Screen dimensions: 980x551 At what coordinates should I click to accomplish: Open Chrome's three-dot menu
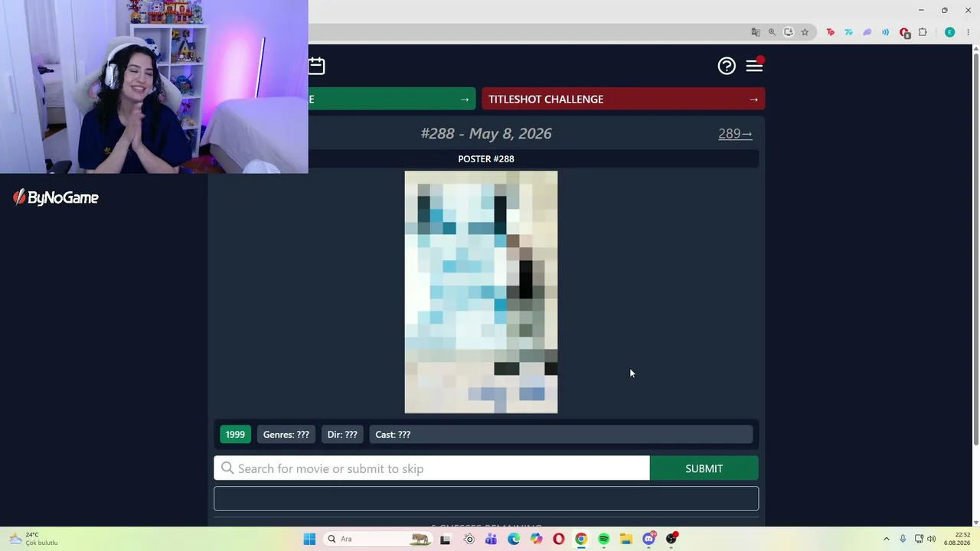coord(968,32)
